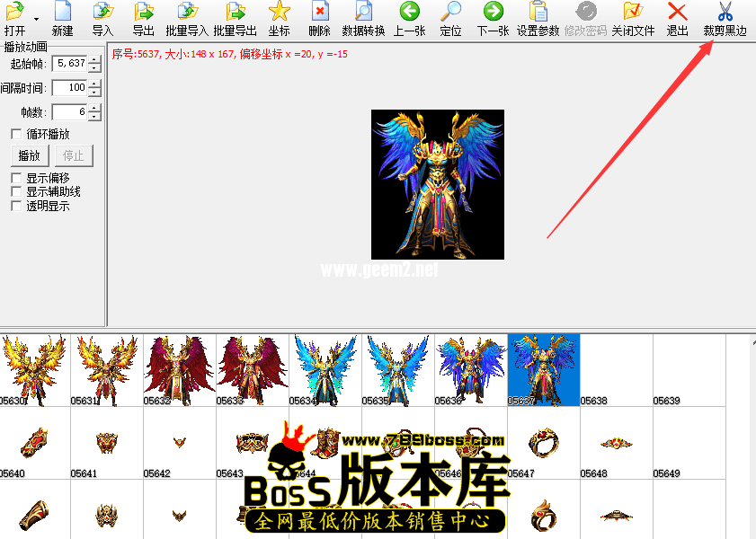756x539 pixels.
Task: Enable the 透明显示 transparent display checkbox
Action: pos(16,206)
